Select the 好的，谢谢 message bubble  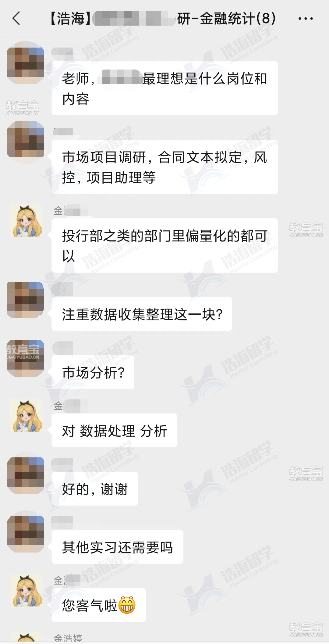[x=95, y=489]
